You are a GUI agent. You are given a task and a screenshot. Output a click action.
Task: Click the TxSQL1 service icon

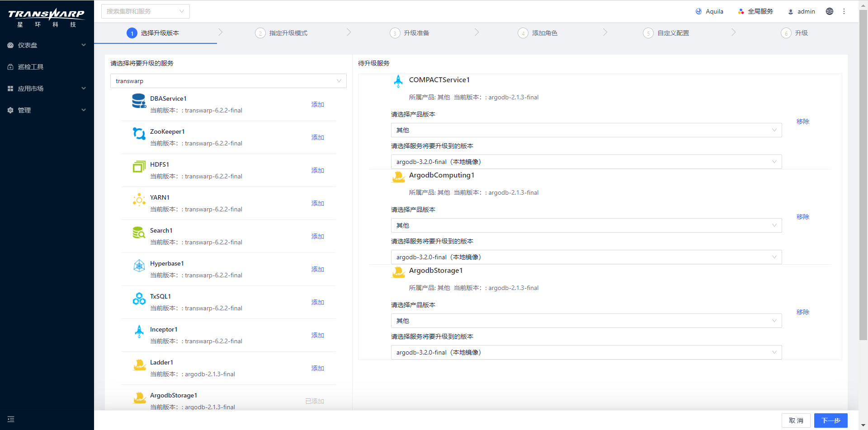coord(139,299)
